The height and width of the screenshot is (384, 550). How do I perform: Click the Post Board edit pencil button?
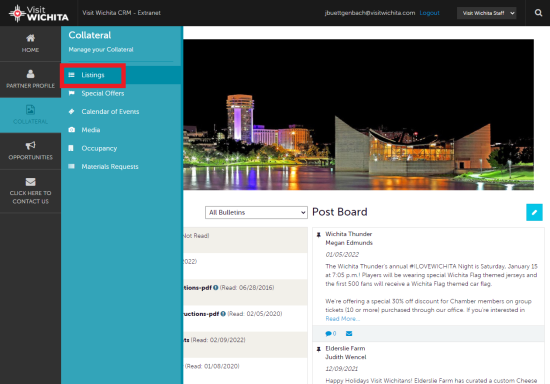tap(534, 212)
